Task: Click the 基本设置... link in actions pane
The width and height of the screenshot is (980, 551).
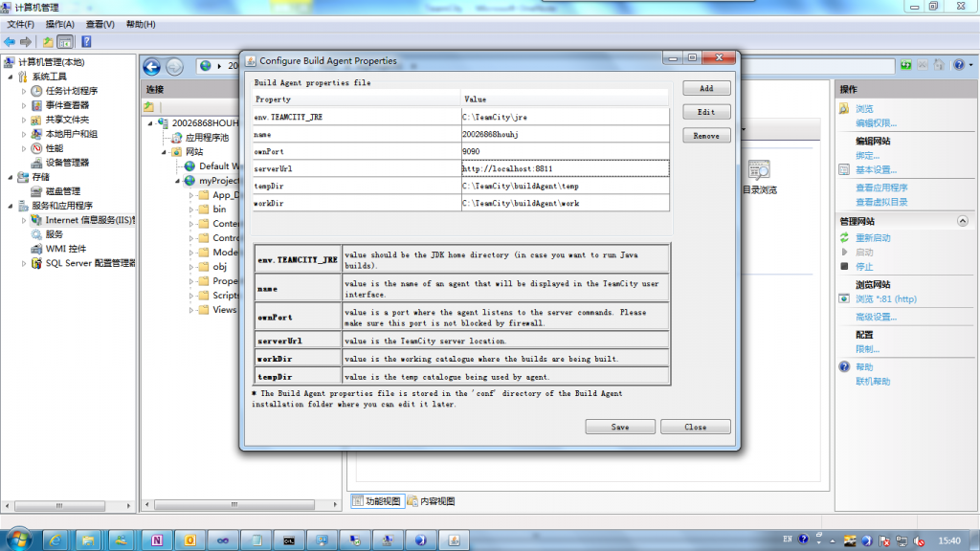Action: (876, 170)
